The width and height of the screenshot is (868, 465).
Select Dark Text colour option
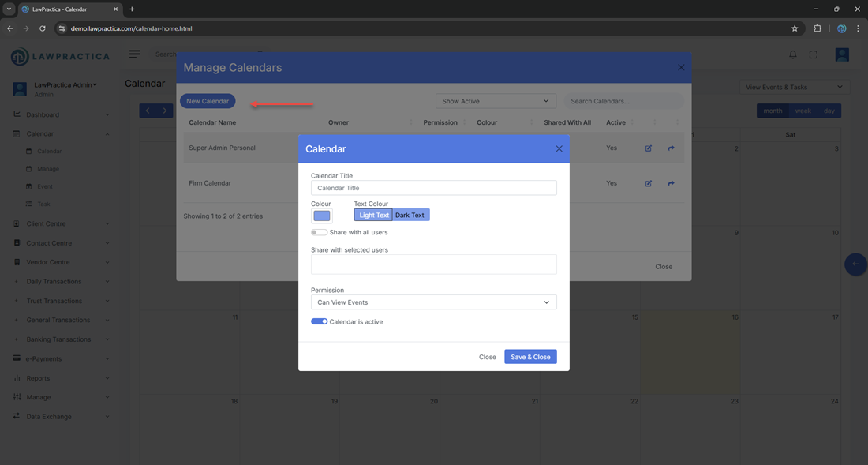(410, 215)
